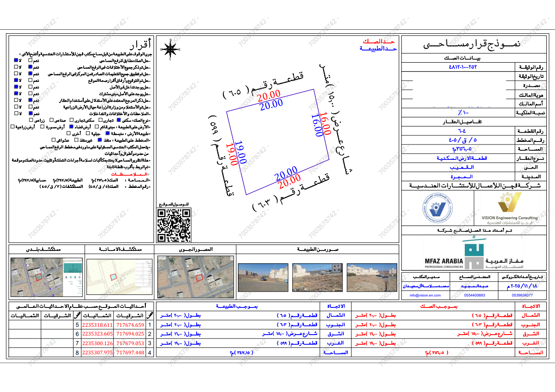
Task: Click easting value 717697.448 for point 4
Action: click(x=131, y=352)
